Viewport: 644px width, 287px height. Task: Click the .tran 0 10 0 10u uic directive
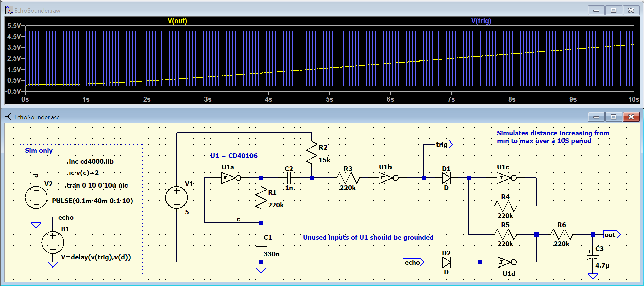[x=96, y=185]
